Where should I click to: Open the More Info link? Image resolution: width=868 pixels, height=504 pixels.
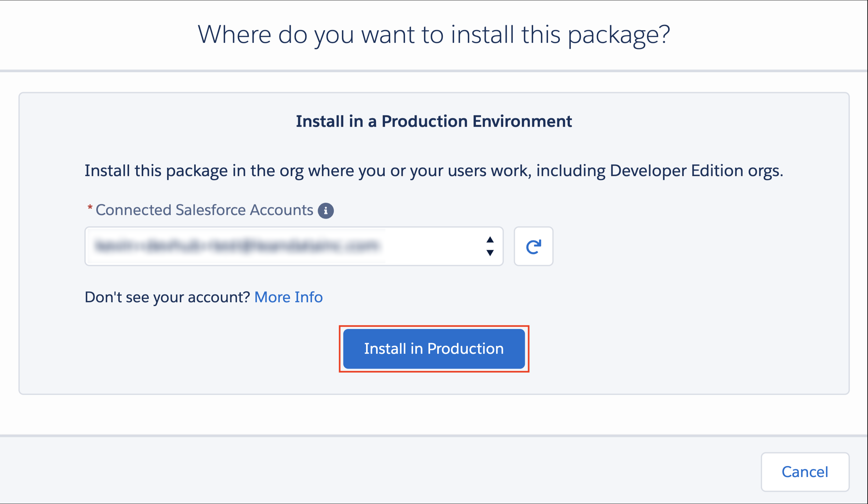click(288, 297)
